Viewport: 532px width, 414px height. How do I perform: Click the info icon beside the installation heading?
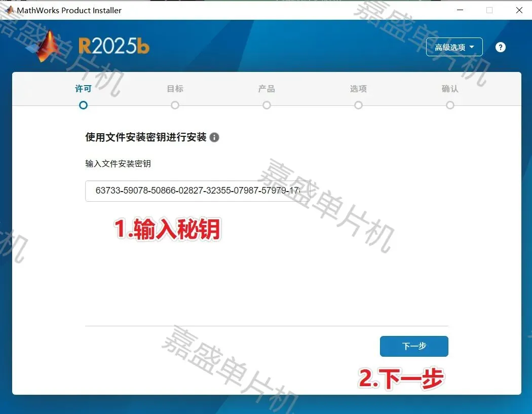[214, 137]
